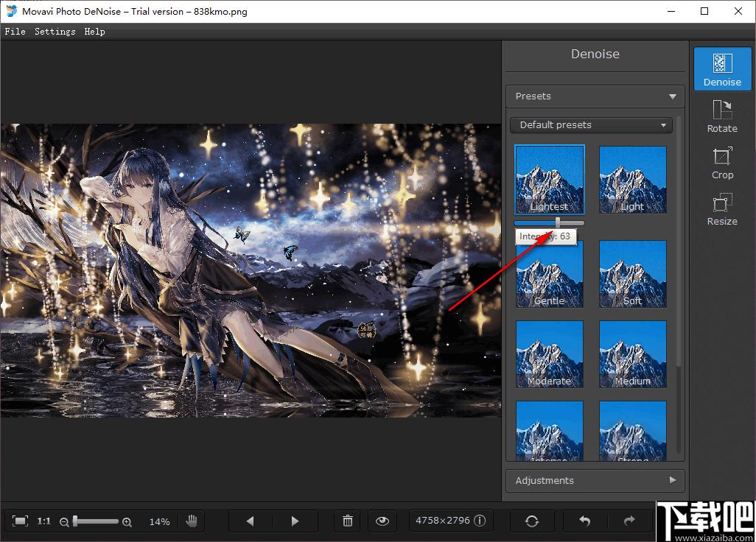
Task: Click the presets list scrollbar
Action: click(x=679, y=241)
